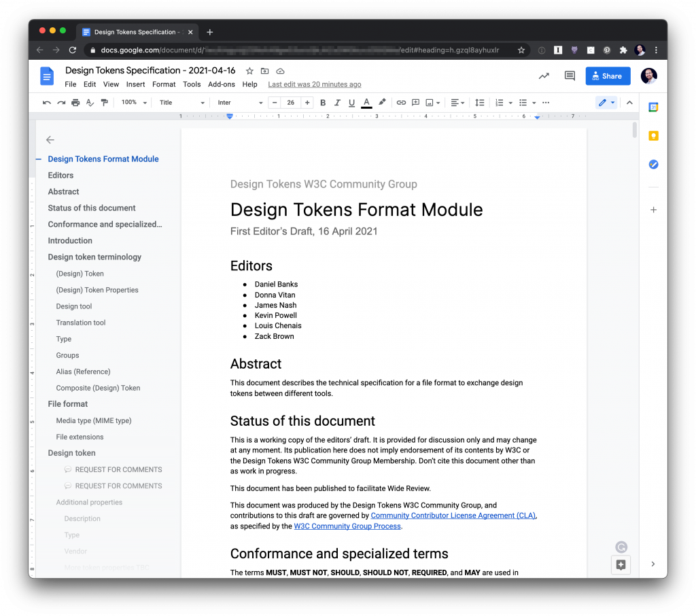The image size is (696, 616).
Task: Select the Paint format tool
Action: click(104, 103)
